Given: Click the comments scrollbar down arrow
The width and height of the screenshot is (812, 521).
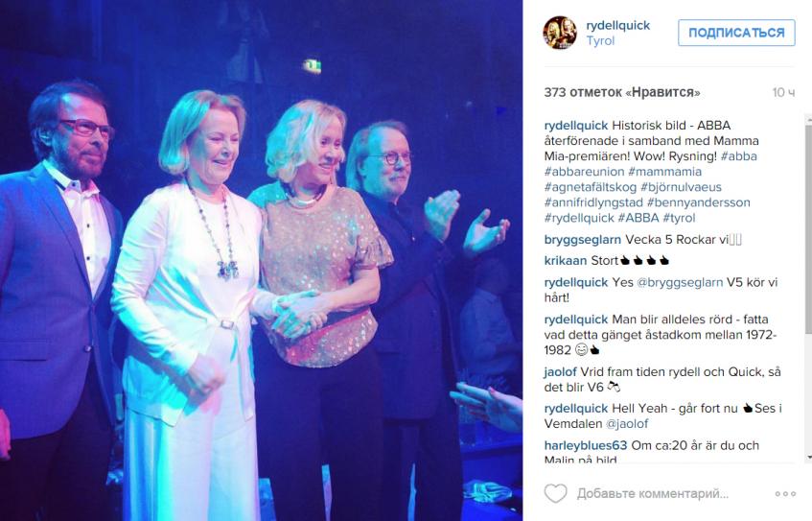Looking at the screenshot, I should click(x=809, y=458).
